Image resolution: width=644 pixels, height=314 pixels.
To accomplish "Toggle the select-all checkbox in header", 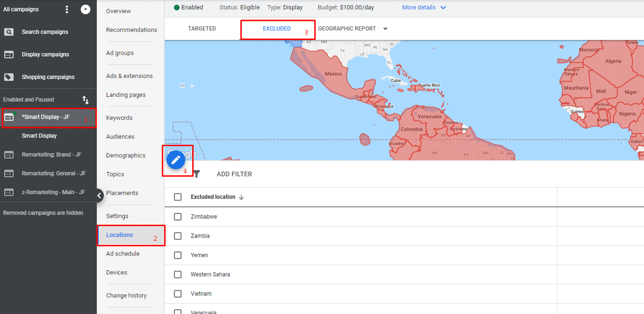I will [177, 197].
